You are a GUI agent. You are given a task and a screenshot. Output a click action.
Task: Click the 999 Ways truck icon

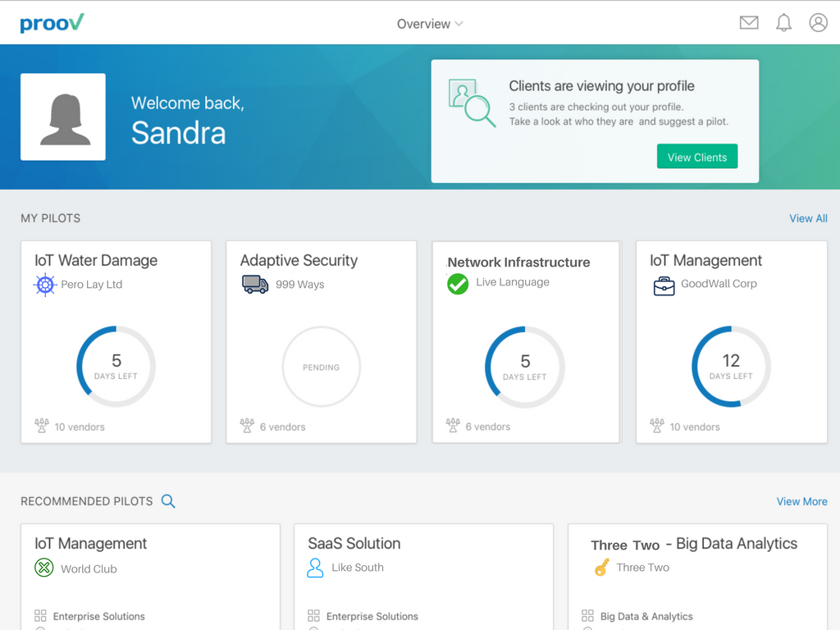(x=255, y=284)
